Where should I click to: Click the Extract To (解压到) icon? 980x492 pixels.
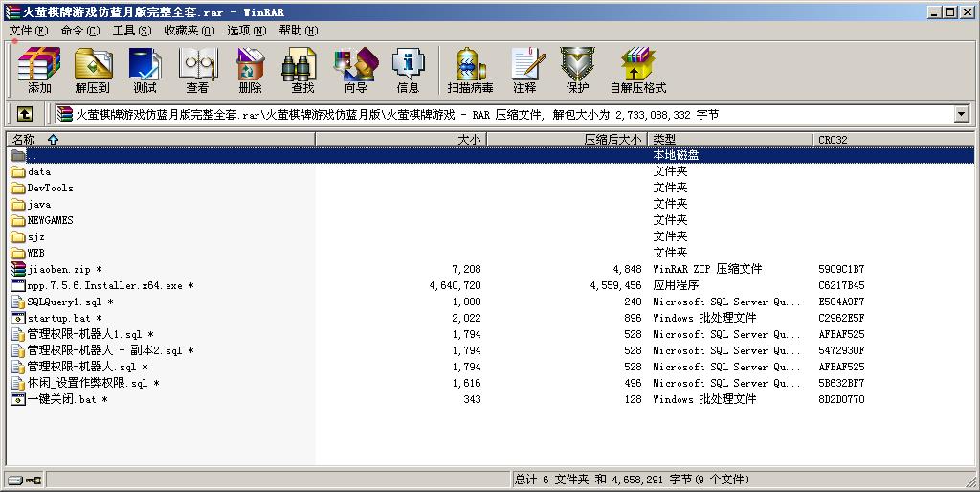(92, 70)
